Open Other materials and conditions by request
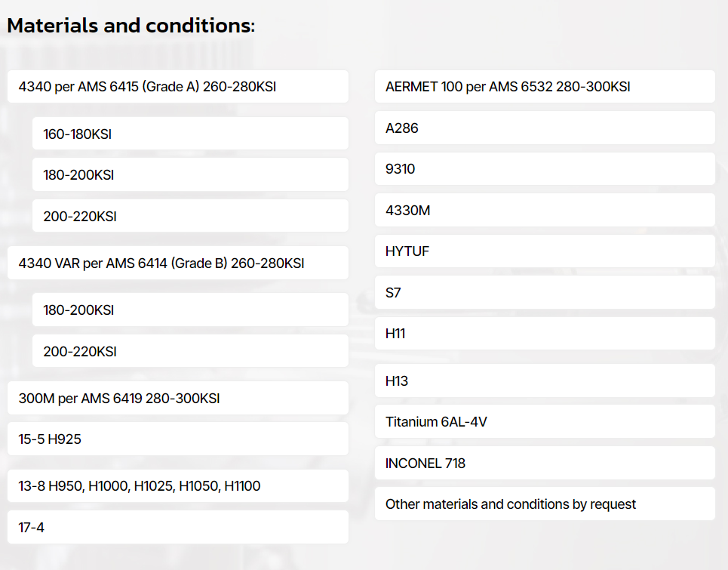This screenshot has width=728, height=570. (x=544, y=504)
